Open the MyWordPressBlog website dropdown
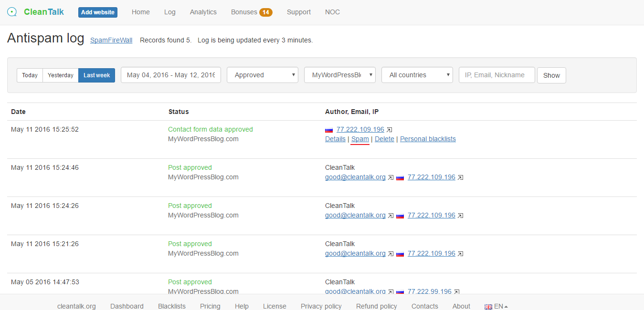Viewport: 644px width, 310px height. (x=340, y=75)
